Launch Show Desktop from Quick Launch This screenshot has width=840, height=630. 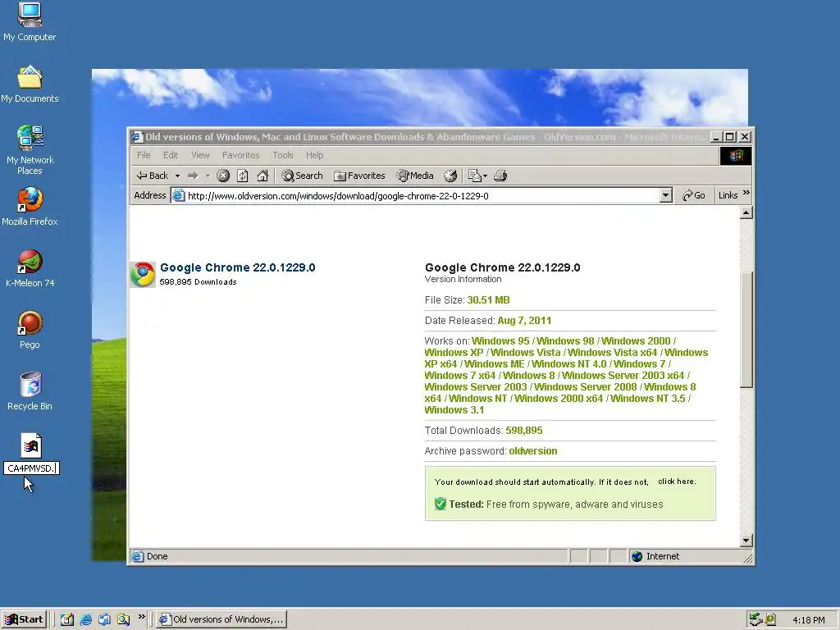tap(67, 619)
